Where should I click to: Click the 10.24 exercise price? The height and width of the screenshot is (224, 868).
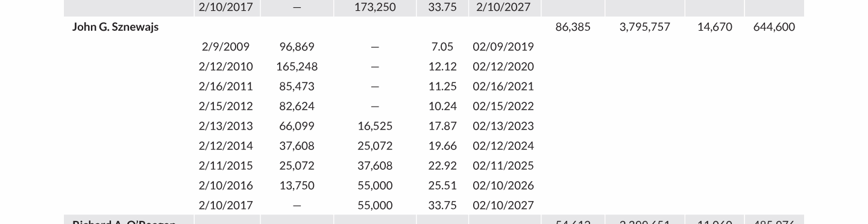pos(442,107)
